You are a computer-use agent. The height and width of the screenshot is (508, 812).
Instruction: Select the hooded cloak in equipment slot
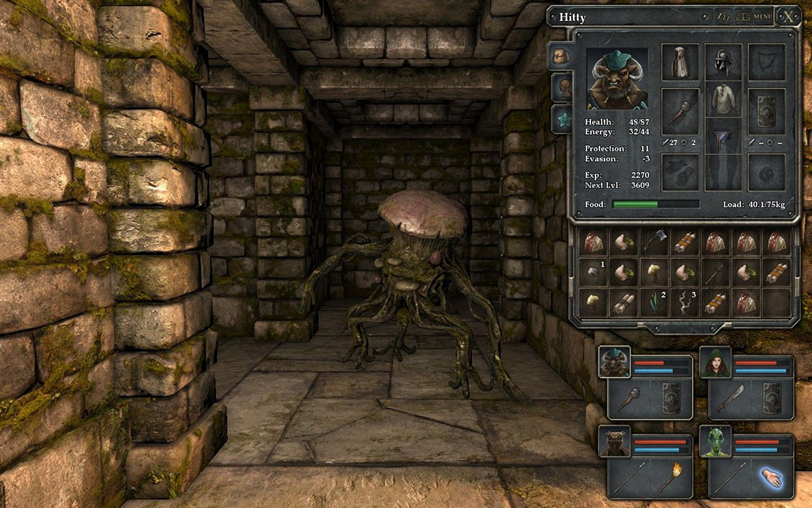point(680,62)
